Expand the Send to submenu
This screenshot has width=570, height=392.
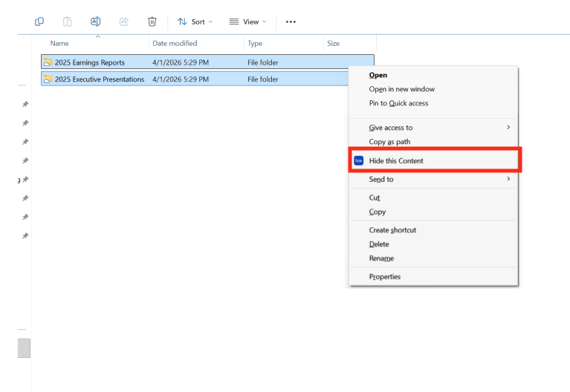438,179
